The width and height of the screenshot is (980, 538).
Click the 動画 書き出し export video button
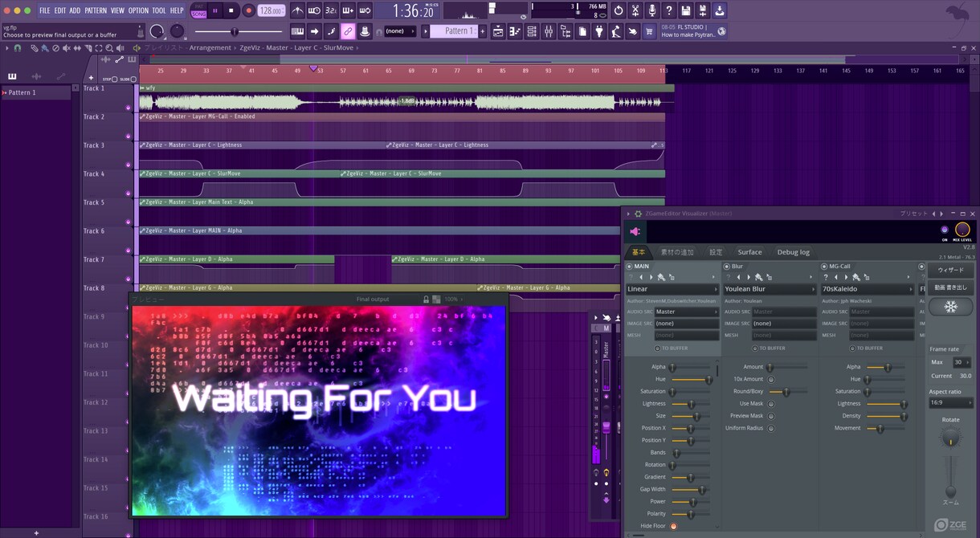[x=950, y=287]
